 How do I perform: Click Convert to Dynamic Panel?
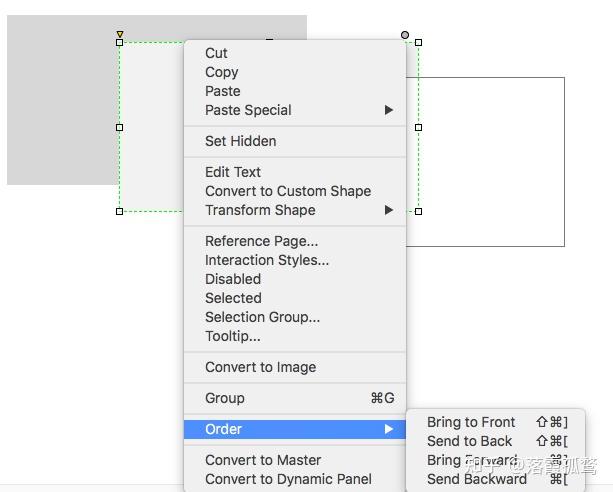point(288,479)
